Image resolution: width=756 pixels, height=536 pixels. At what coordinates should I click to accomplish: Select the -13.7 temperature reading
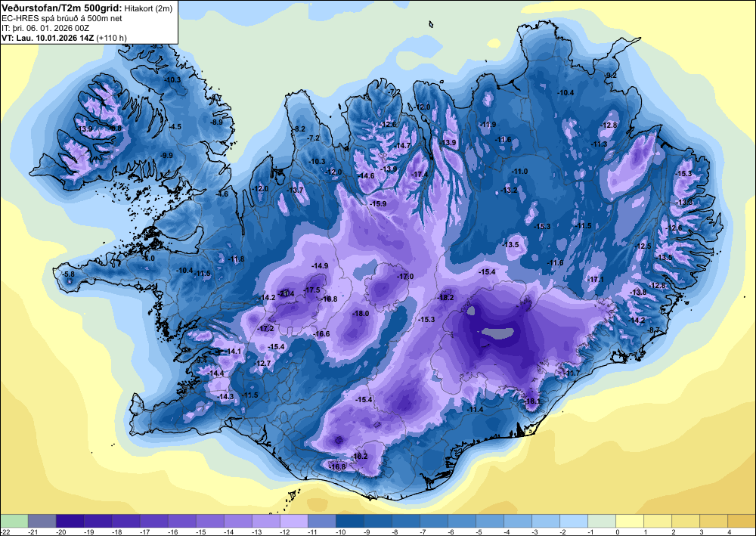[295, 190]
